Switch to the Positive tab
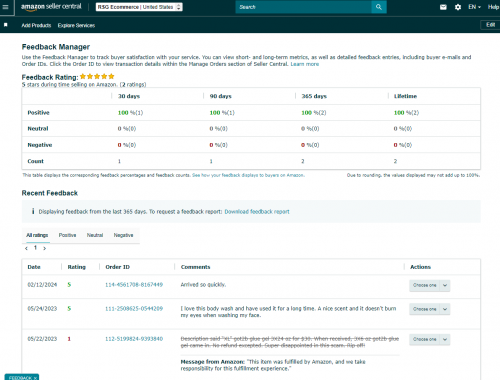Screen dimensions: 500x380 click(x=67, y=235)
